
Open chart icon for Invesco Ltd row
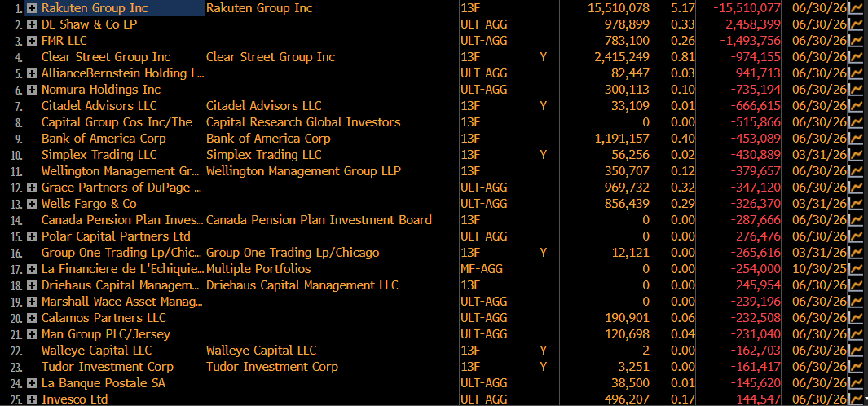coord(856,399)
